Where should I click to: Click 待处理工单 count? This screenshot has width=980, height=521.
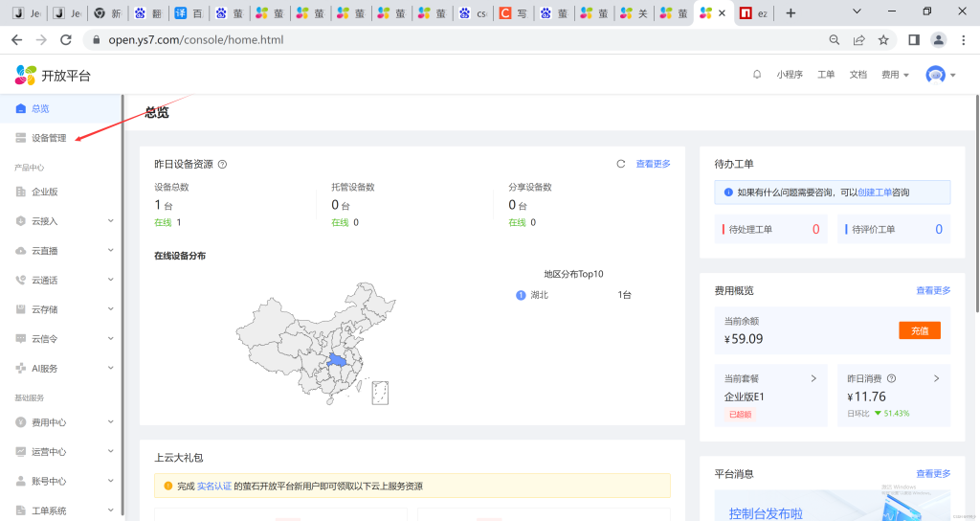click(815, 230)
